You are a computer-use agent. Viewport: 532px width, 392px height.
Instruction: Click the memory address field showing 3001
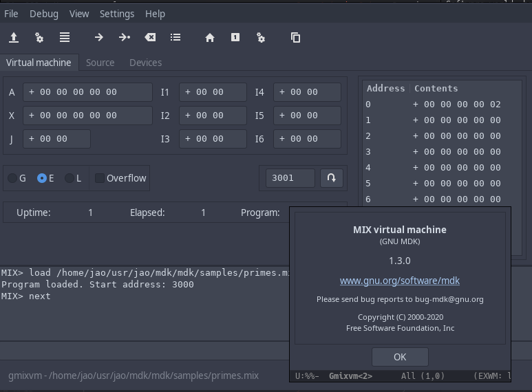[290, 178]
